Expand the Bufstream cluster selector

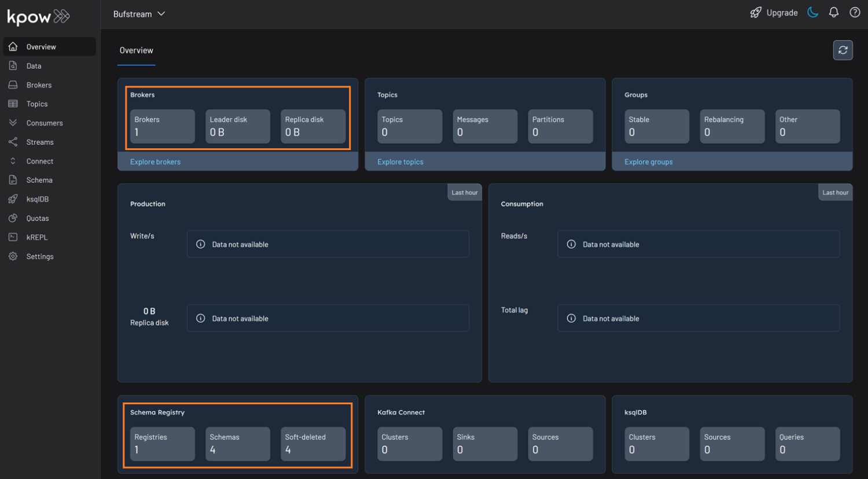139,13
